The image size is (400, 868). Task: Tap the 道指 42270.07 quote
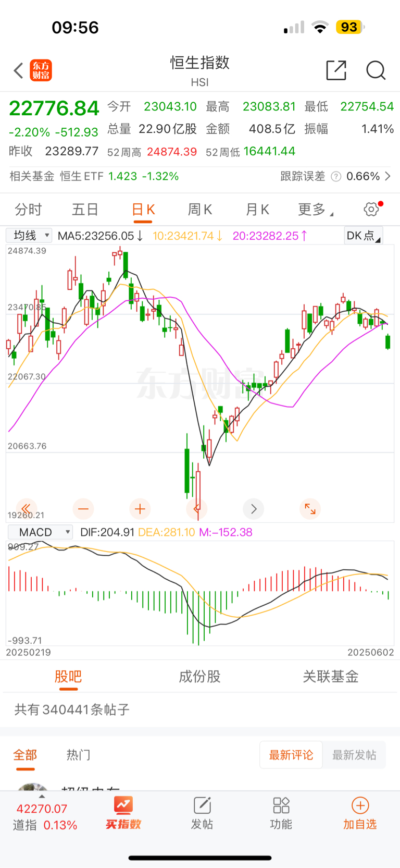click(x=45, y=816)
